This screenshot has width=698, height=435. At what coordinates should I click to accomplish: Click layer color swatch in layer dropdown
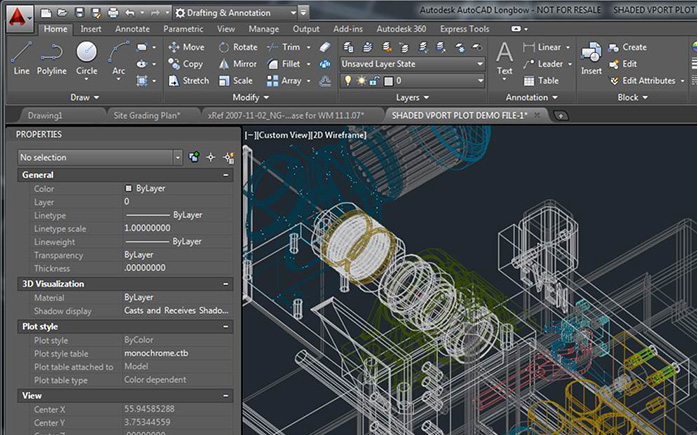(x=388, y=81)
